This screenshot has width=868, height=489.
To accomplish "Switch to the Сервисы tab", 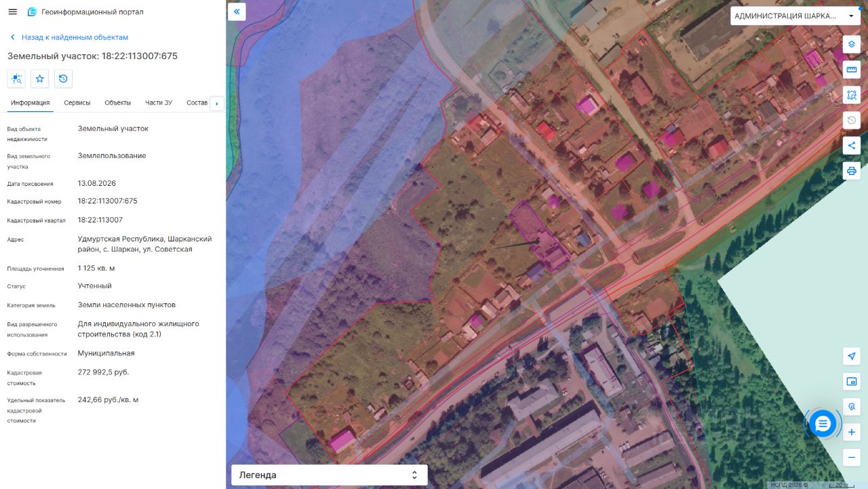I will click(x=77, y=103).
